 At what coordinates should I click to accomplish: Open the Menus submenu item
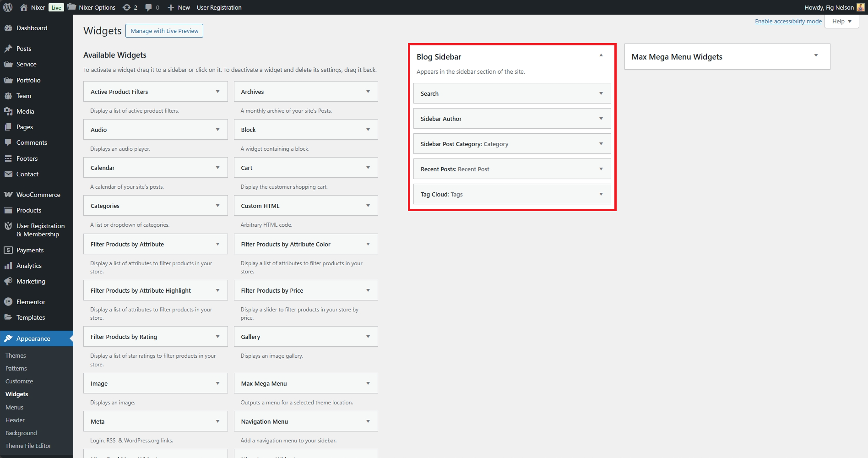14,407
